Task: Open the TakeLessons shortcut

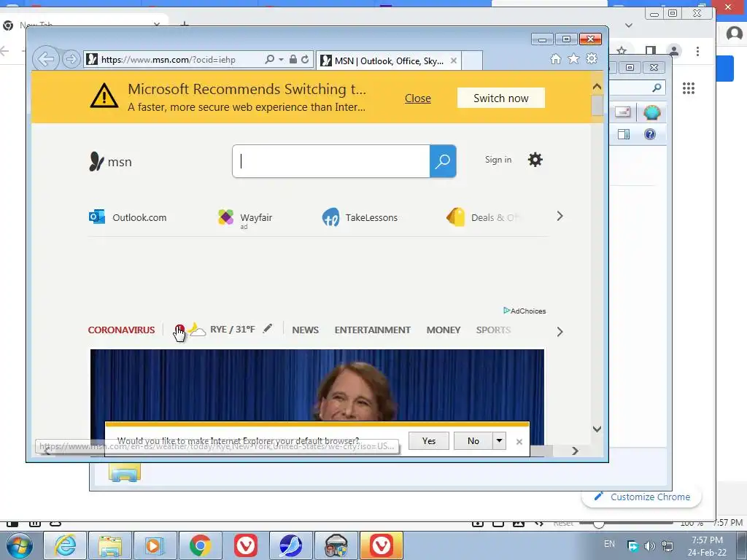Action: point(360,217)
